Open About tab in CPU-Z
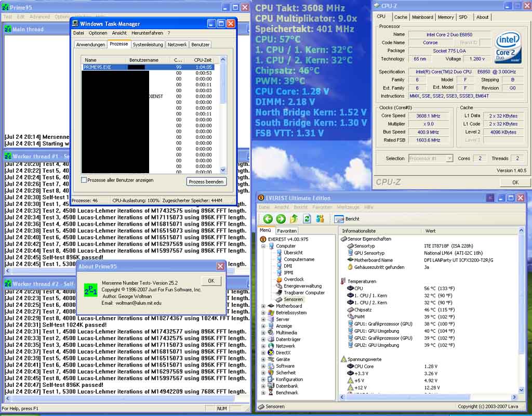Image resolution: width=532 pixels, height=416 pixels. (482, 17)
